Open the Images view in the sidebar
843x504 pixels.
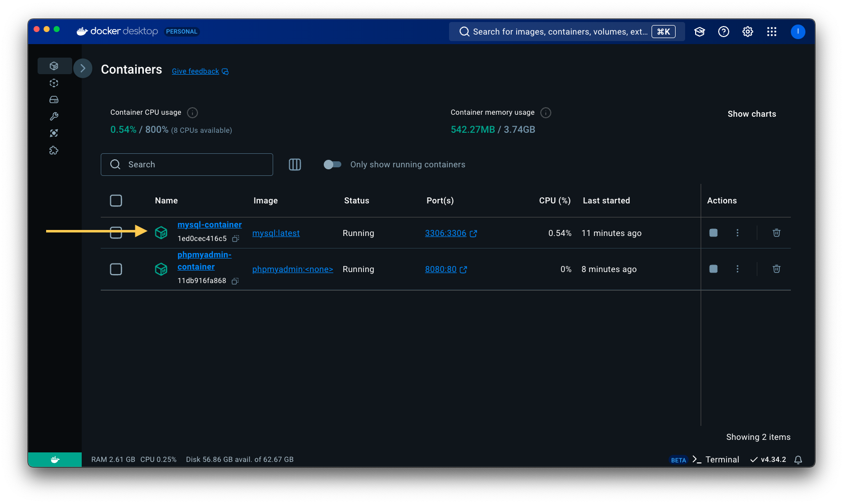(54, 83)
